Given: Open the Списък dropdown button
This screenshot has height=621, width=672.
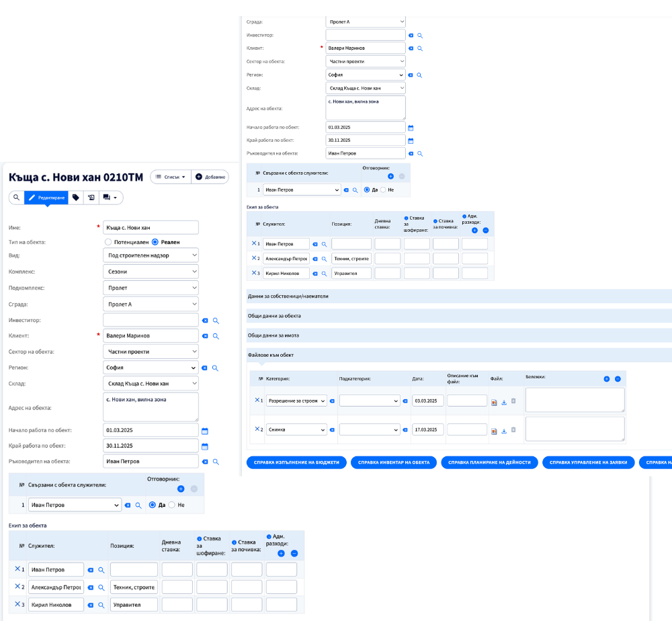Looking at the screenshot, I should (x=170, y=177).
